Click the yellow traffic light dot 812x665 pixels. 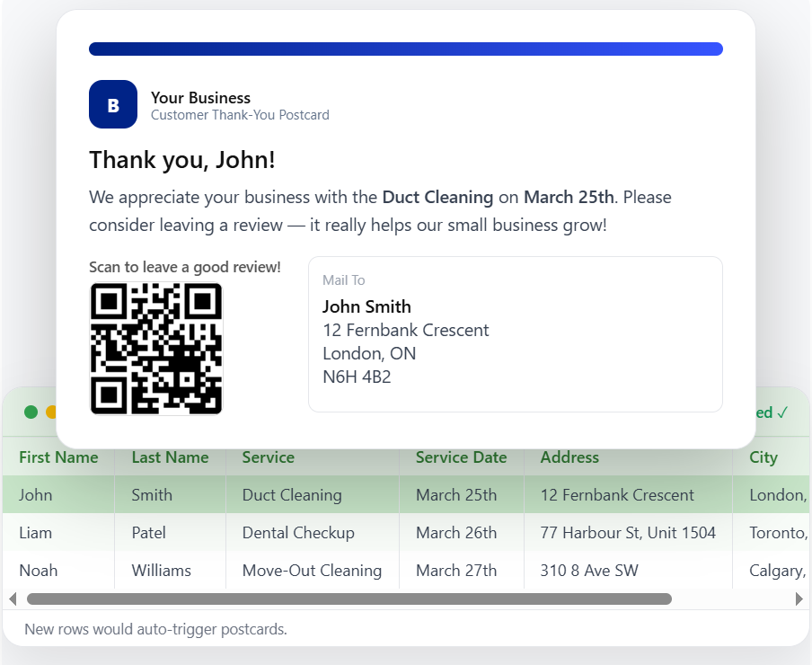[x=50, y=412]
